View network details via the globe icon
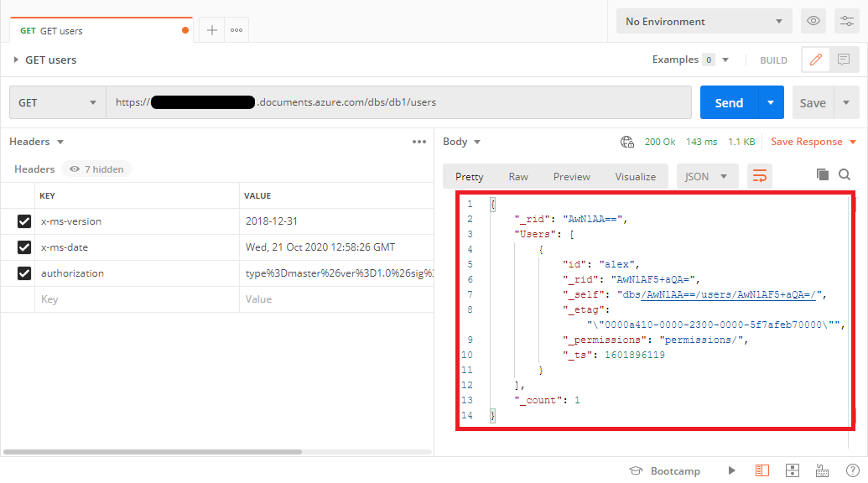 626,141
